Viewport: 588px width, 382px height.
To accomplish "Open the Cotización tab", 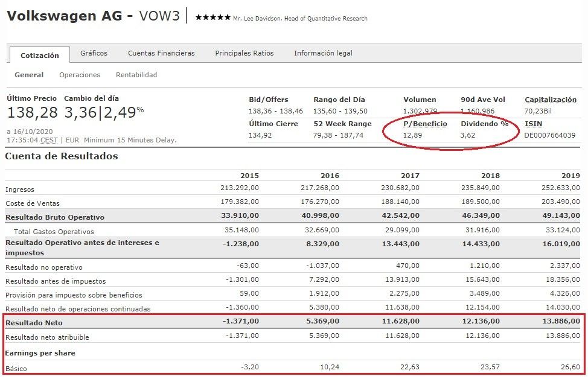I will (40, 55).
